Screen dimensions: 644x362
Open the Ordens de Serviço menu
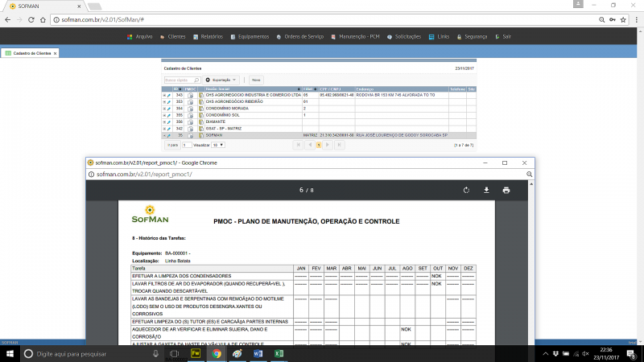[301, 36]
